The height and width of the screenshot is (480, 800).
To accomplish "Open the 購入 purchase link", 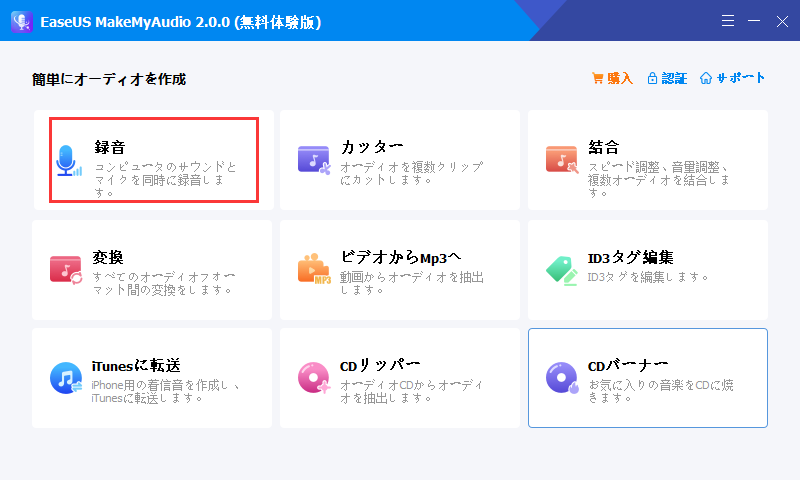I will coord(612,78).
